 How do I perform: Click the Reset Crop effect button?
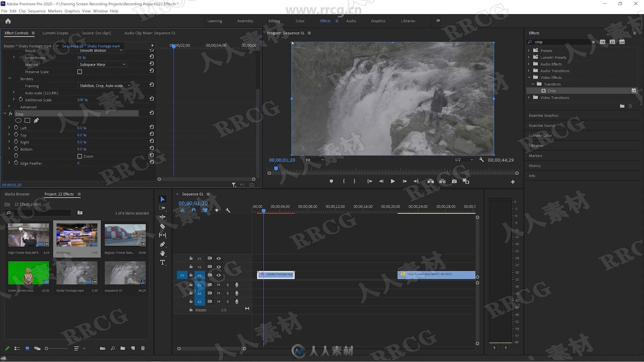coord(152,113)
